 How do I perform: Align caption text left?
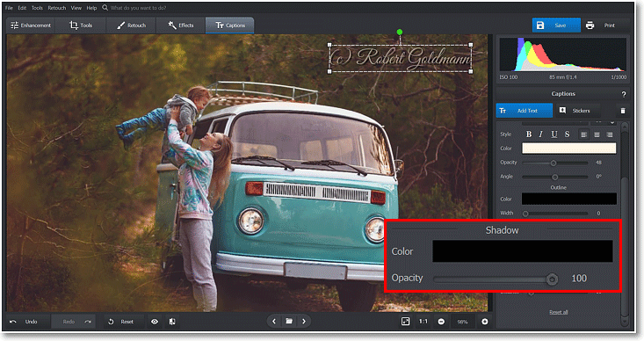coord(583,134)
